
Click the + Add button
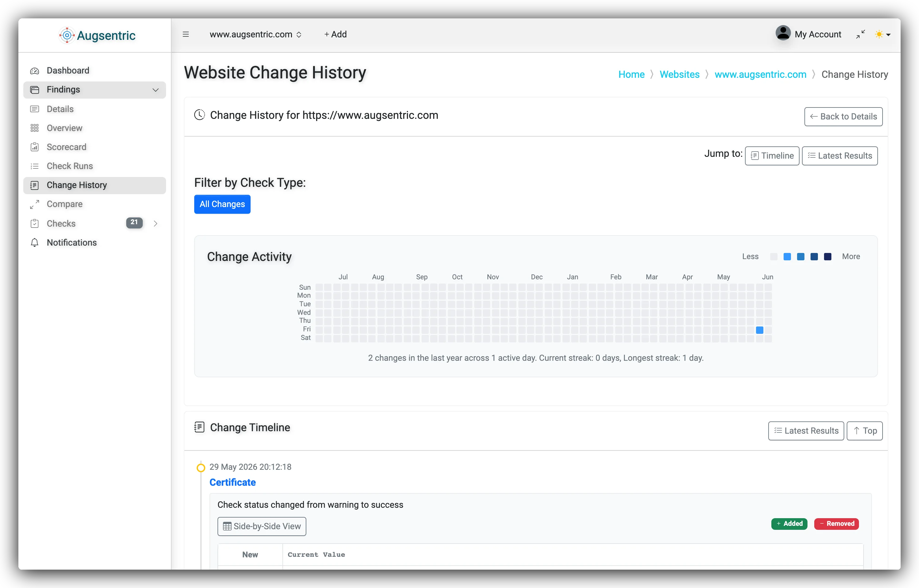tap(335, 34)
